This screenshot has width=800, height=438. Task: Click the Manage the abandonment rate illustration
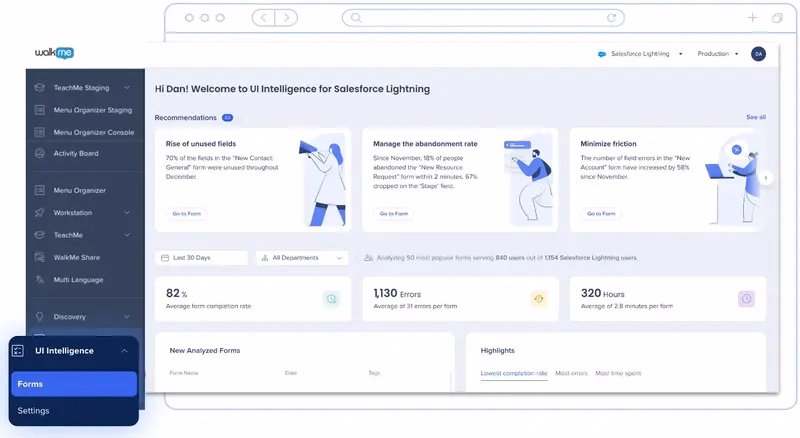528,180
